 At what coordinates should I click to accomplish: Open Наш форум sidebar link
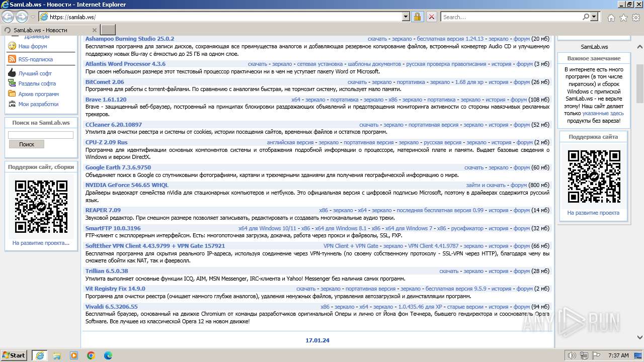tap(33, 46)
